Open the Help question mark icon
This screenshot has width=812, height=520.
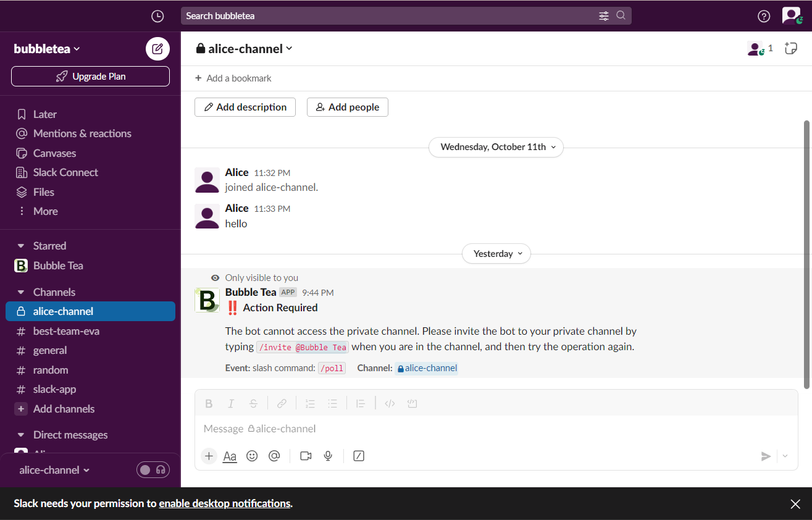[x=764, y=16]
